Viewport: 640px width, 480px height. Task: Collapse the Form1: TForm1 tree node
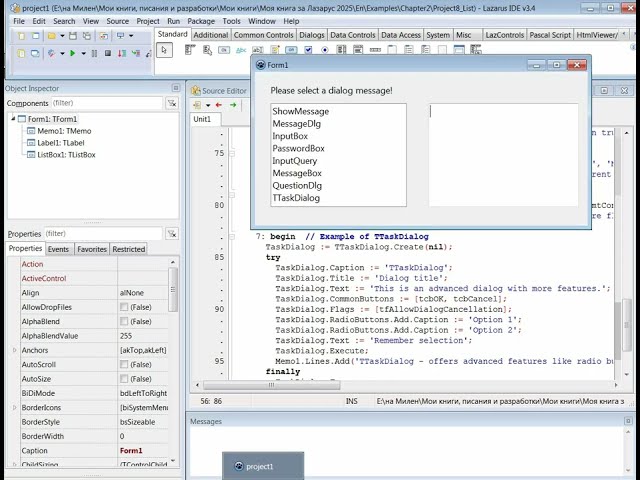coord(13,119)
